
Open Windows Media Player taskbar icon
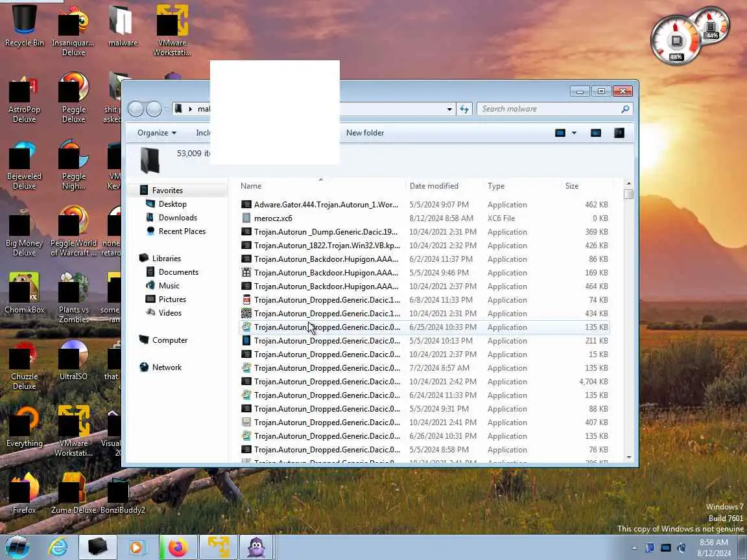[x=136, y=547]
